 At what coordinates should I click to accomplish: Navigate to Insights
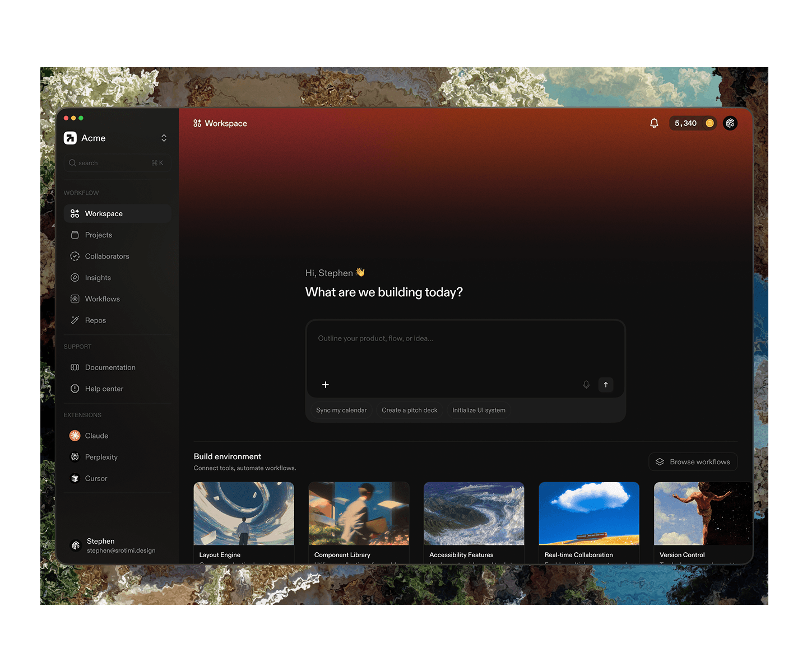(x=117, y=278)
